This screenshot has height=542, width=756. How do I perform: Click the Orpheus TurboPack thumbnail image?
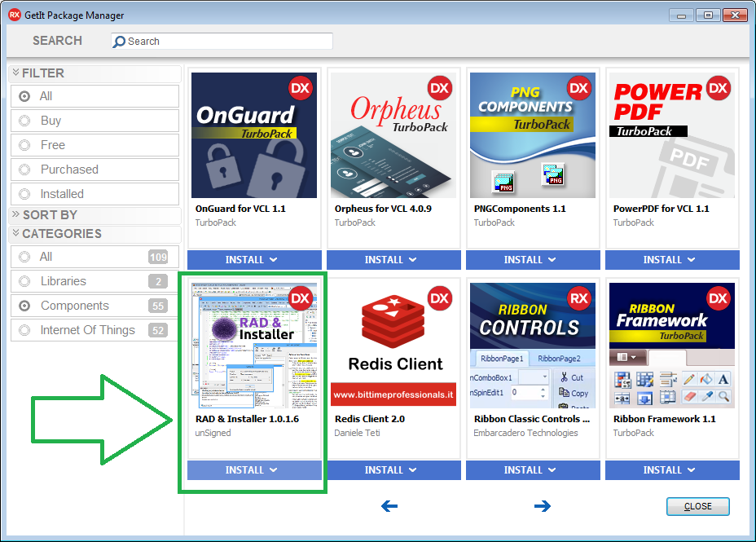(393, 135)
